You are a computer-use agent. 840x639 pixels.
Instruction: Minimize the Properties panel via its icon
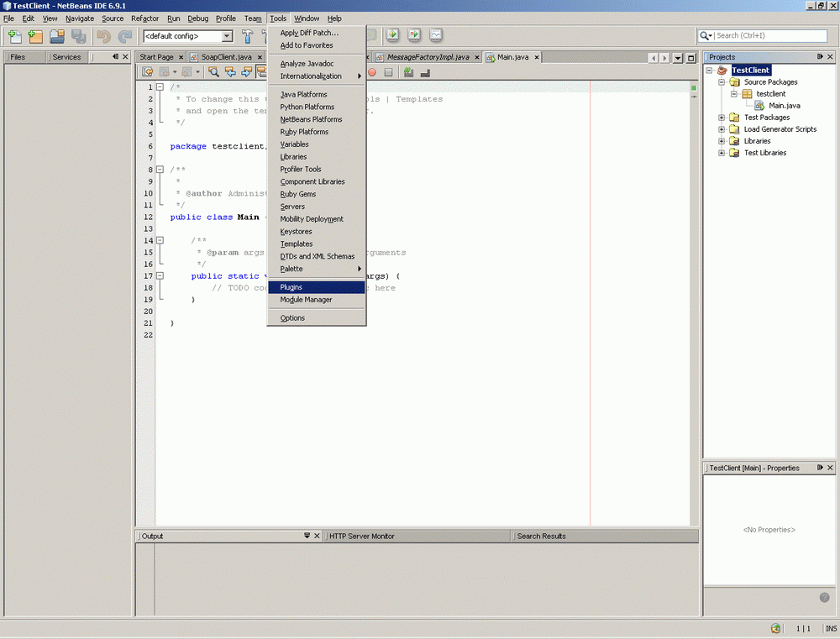coord(820,468)
